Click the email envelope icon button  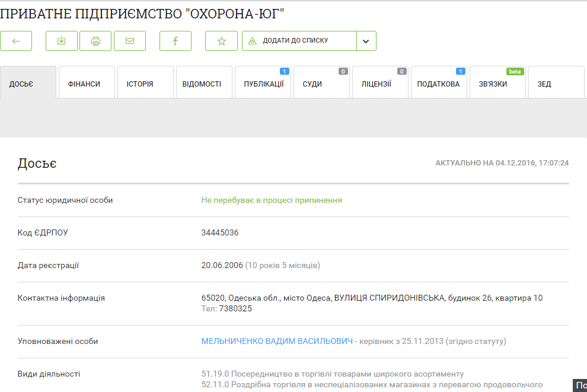point(130,41)
